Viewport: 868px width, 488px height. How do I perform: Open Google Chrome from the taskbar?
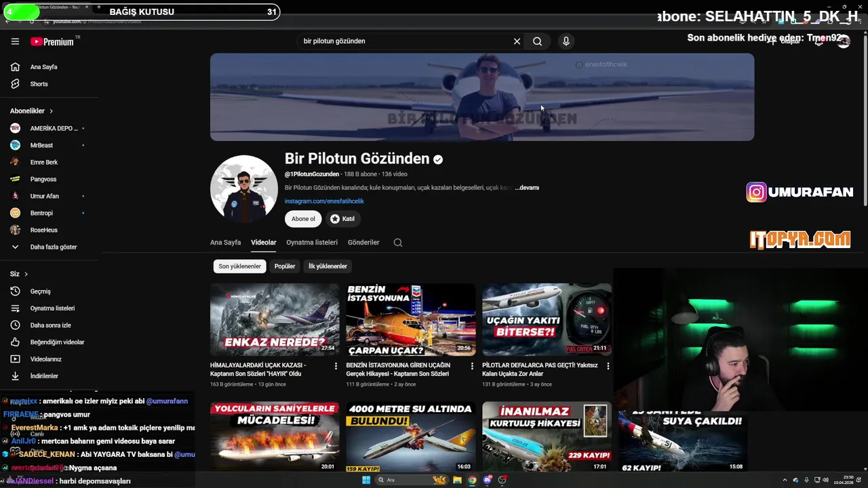[x=472, y=480]
